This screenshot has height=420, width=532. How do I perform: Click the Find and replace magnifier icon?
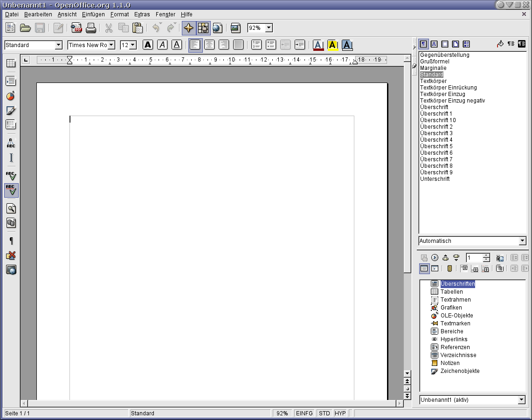(x=11, y=208)
